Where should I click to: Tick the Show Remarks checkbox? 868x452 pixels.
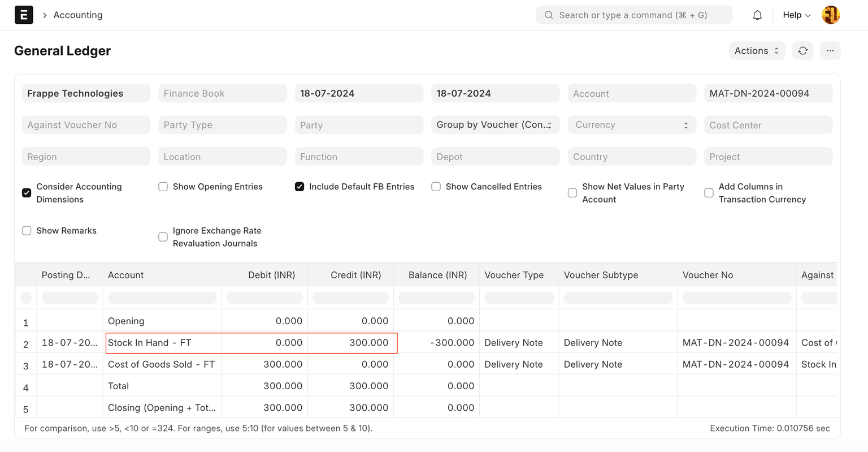point(27,231)
